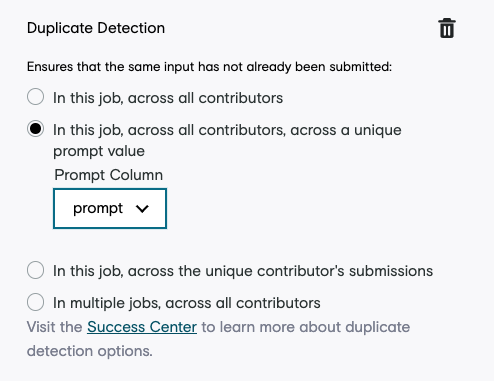494x381 pixels.
Task: Select radio circle for multiple jobs option
Action: tap(35, 302)
